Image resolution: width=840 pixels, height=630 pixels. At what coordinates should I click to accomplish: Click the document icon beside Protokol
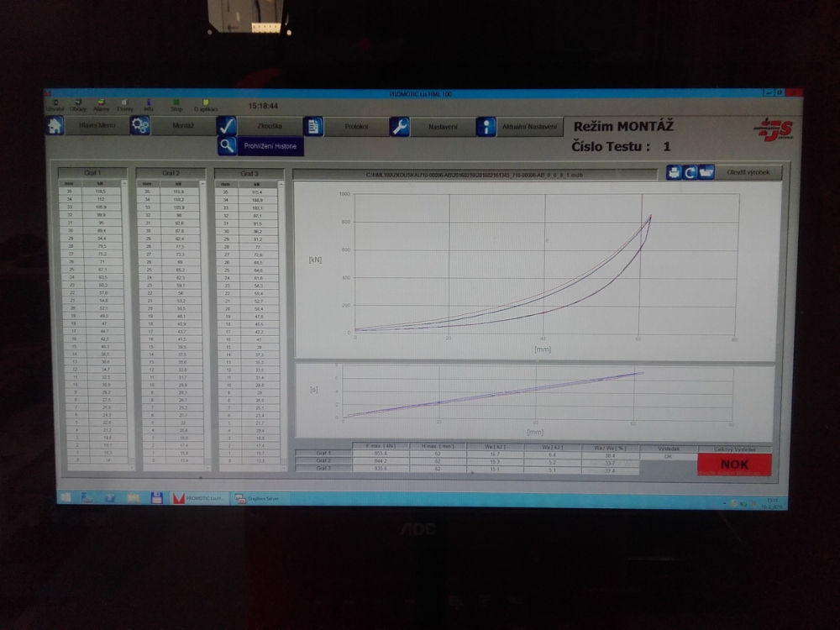click(313, 126)
